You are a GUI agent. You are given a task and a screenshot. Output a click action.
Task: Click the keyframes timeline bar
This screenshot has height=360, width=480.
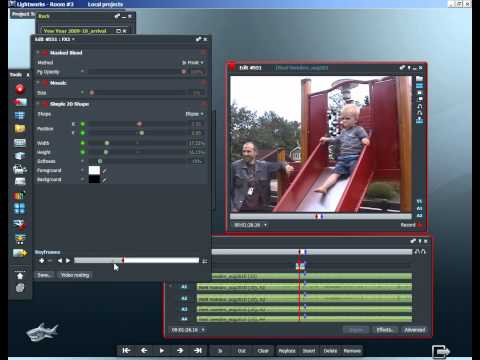click(x=136, y=260)
